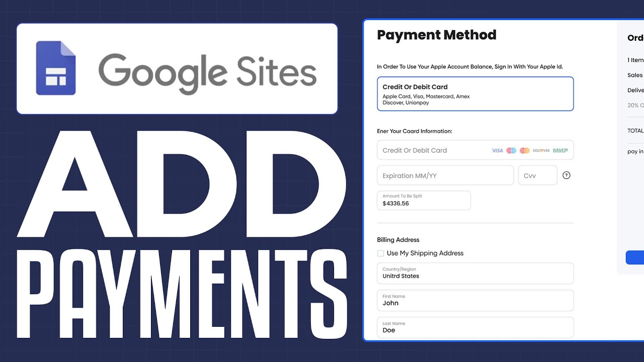
Task: Click the Last Name field containing Doe
Action: 475,327
